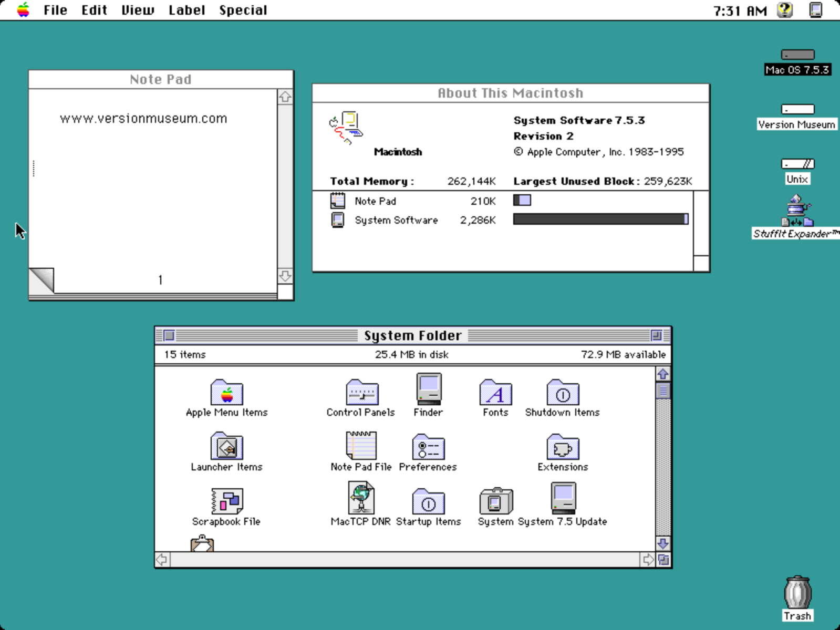The width and height of the screenshot is (840, 630).
Task: Click System Folder scroll right arrow
Action: click(x=648, y=560)
